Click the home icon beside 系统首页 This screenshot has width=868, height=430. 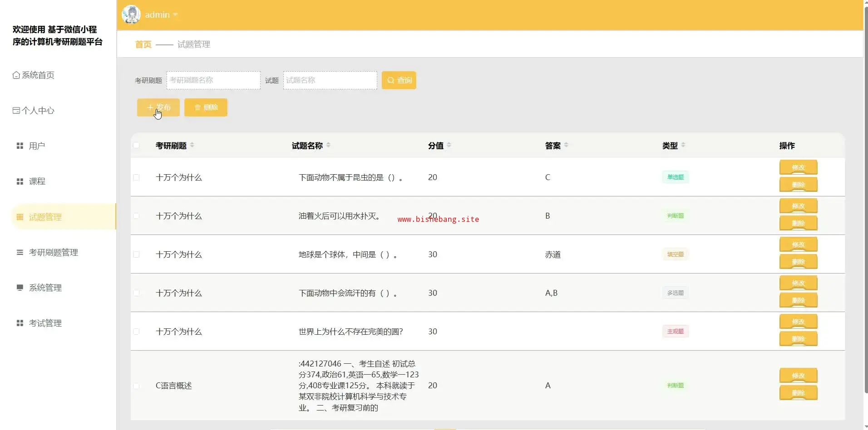(16, 75)
